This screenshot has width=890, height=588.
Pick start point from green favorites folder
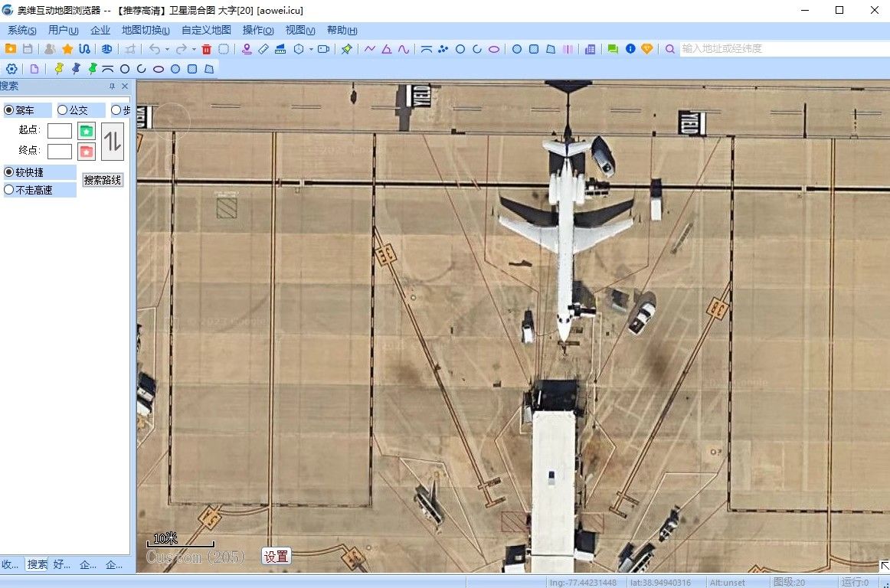87,131
